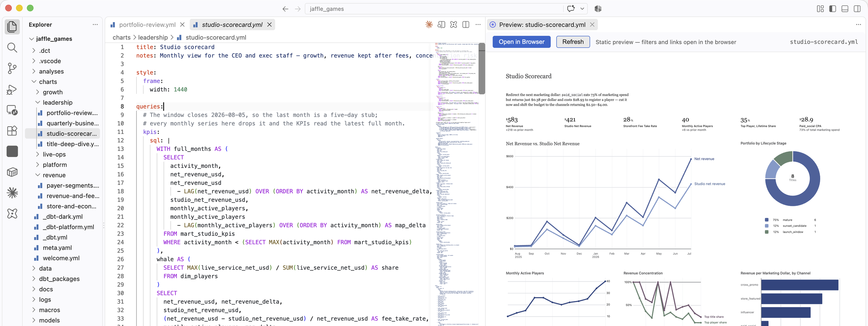This screenshot has height=326, width=868.
Task: Open payer-segments file in the tree
Action: (x=73, y=186)
